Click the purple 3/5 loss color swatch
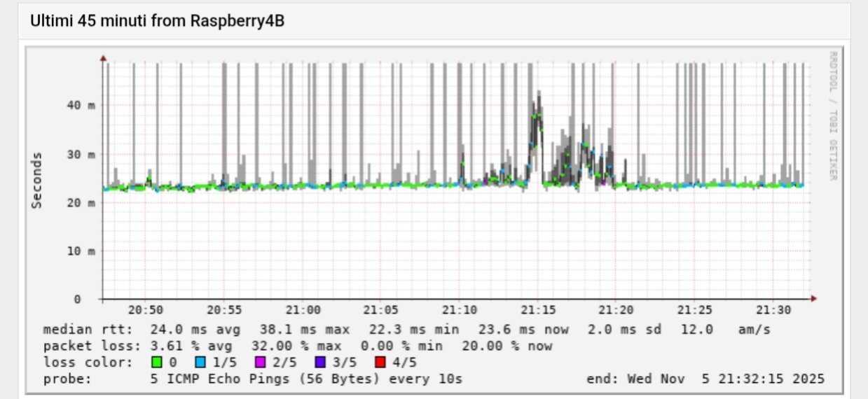The width and height of the screenshot is (868, 399). [319, 362]
